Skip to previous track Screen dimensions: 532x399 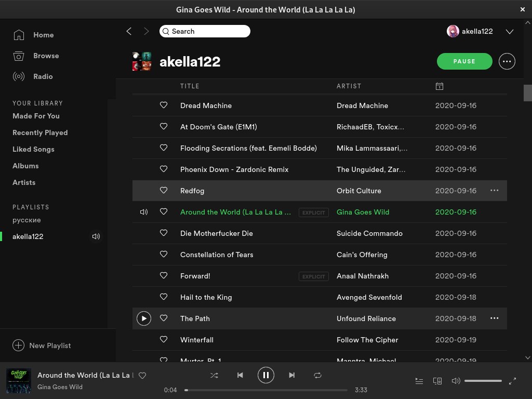coord(240,375)
